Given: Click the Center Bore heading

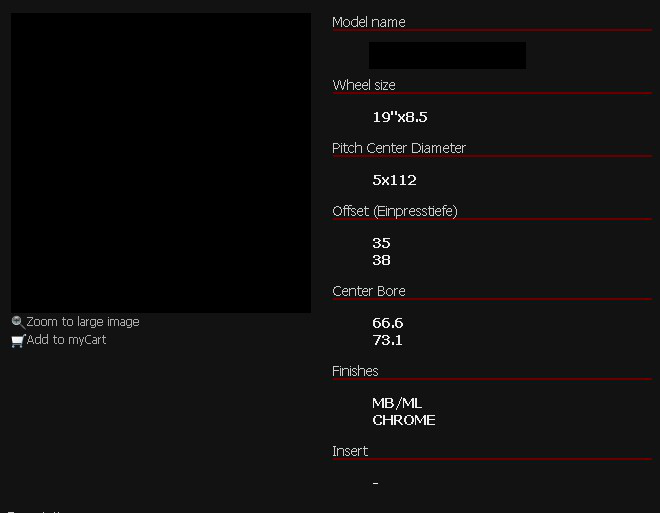Looking at the screenshot, I should click(x=369, y=291).
